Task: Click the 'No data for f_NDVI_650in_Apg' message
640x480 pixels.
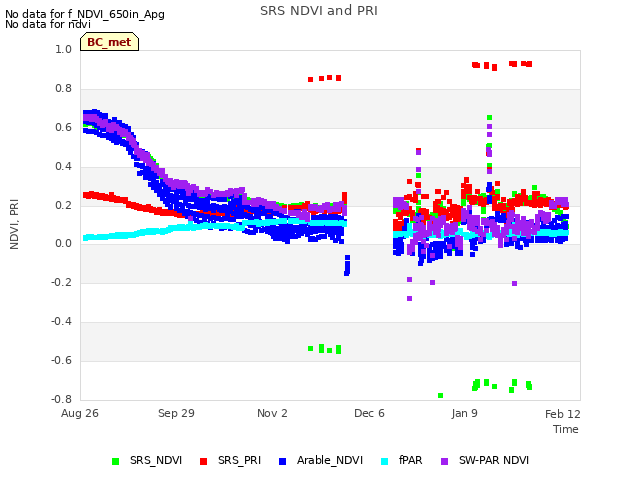Action: point(85,14)
